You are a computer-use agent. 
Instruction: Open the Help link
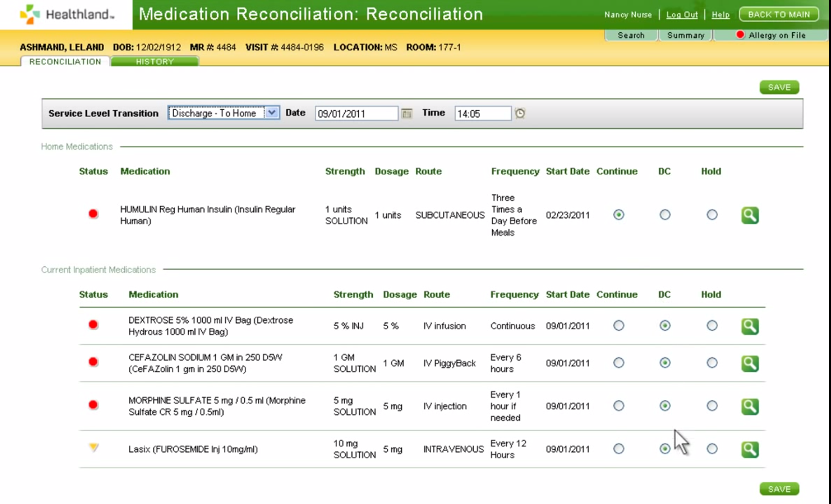720,14
